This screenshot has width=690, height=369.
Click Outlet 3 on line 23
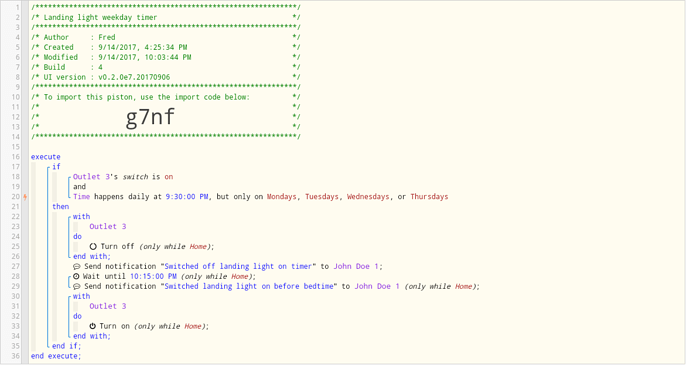click(x=108, y=227)
